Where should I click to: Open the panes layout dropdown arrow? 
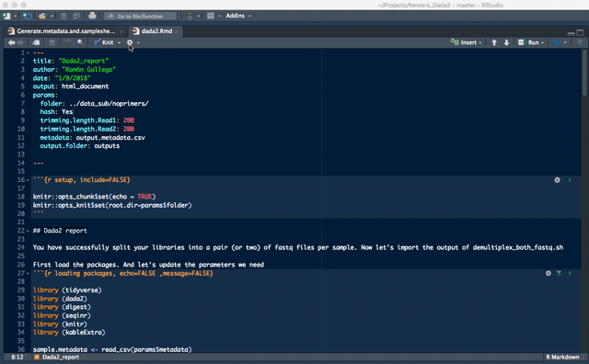pos(219,17)
